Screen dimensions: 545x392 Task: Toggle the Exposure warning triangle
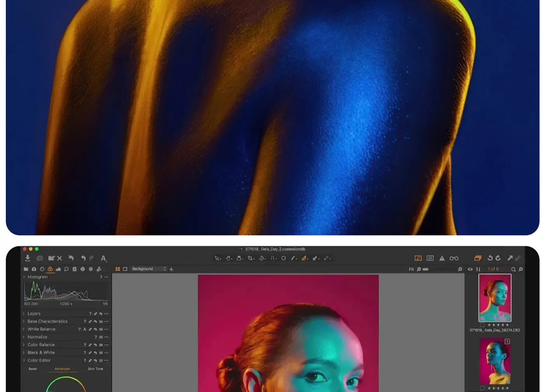[442, 258]
